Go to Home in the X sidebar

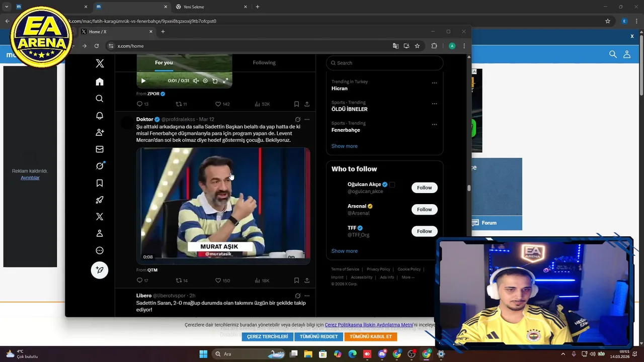tap(100, 81)
